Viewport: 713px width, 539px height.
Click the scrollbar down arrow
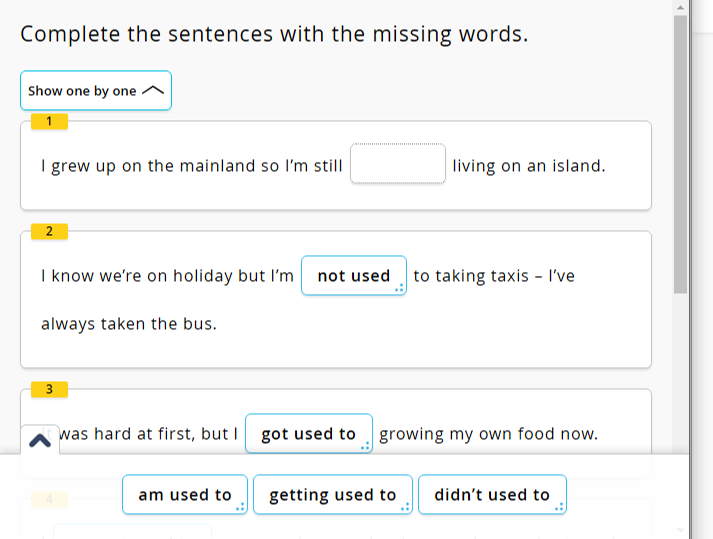(681, 530)
